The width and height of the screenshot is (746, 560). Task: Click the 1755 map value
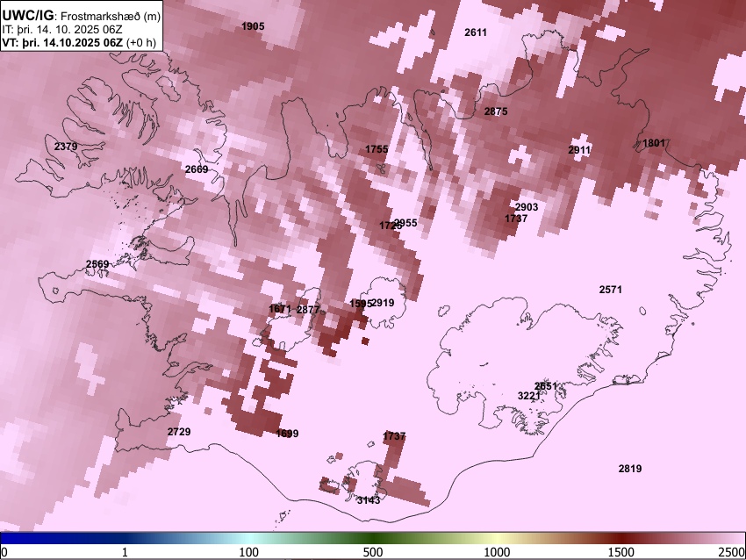(x=377, y=149)
